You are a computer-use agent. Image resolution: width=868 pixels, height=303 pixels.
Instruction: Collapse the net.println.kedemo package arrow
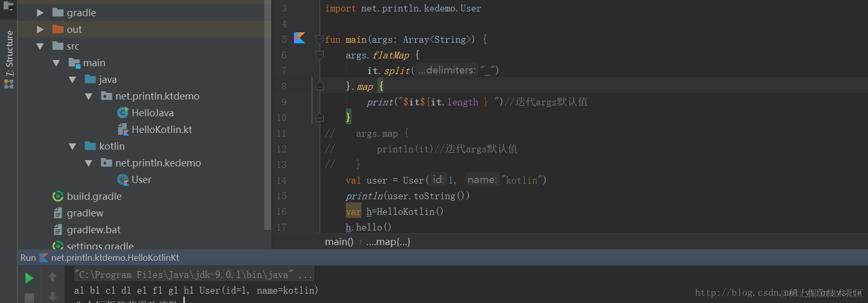(89, 163)
